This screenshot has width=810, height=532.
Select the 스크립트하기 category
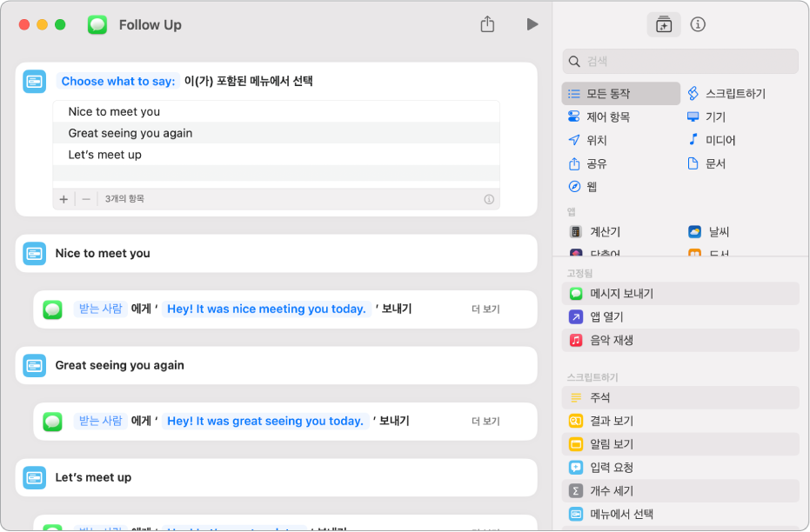pos(726,93)
